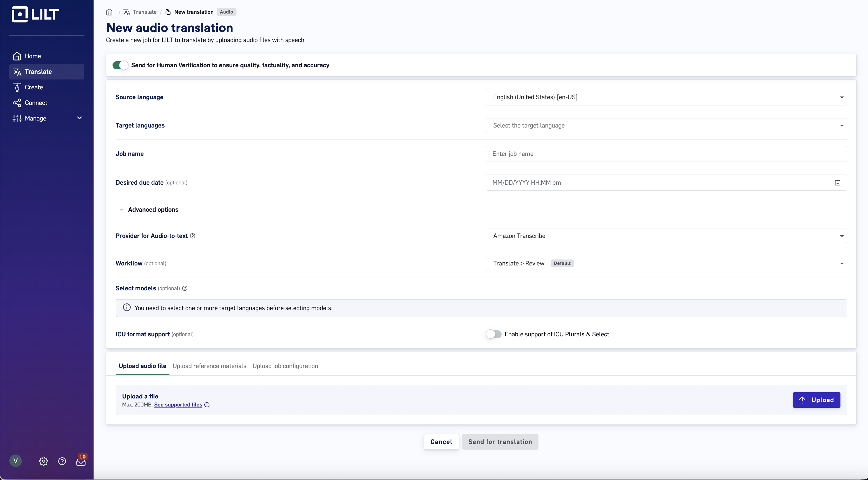Toggle Send for Human Verification switch
The width and height of the screenshot is (868, 480).
point(120,65)
